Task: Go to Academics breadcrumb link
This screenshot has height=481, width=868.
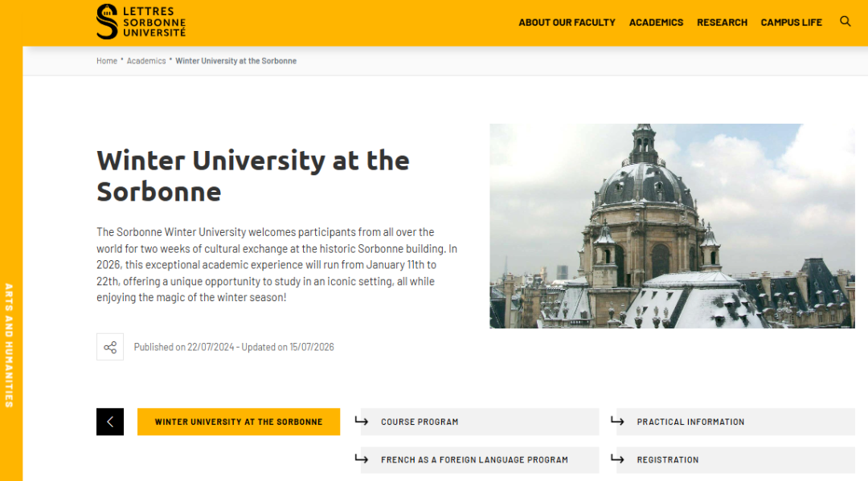Action: coord(146,61)
